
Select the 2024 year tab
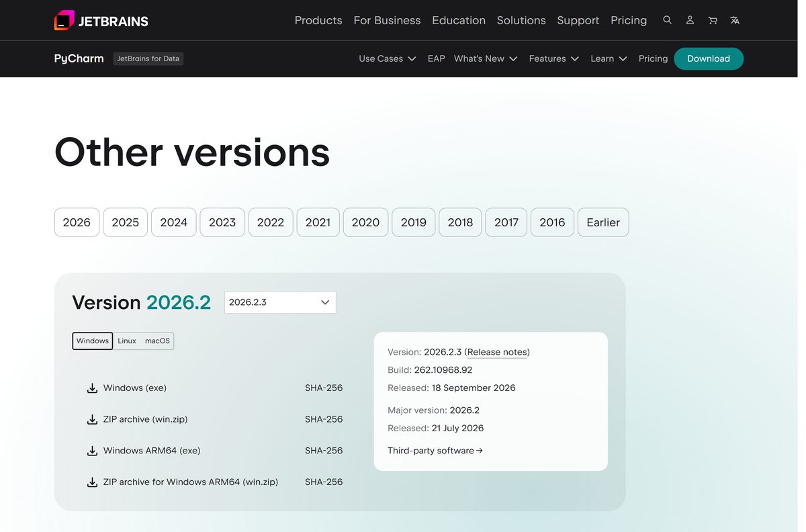pyautogui.click(x=174, y=222)
